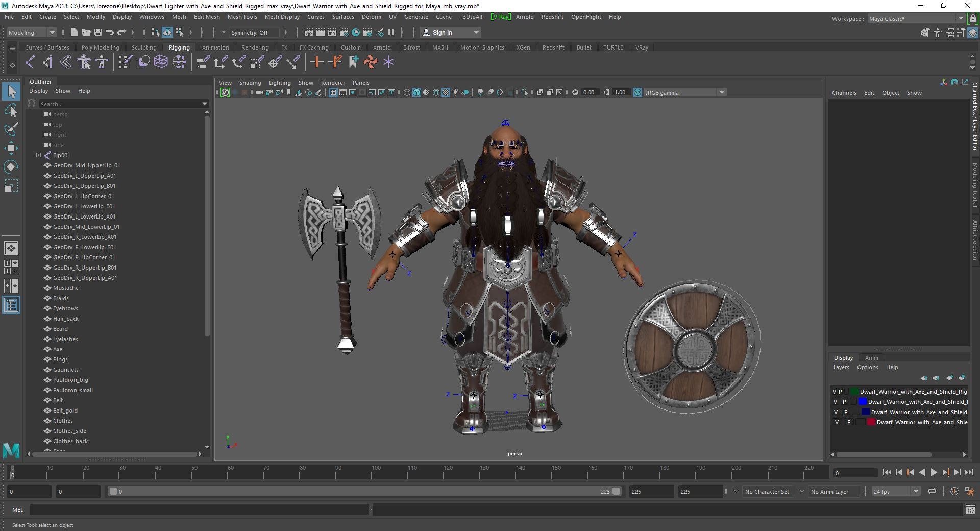Expand the Bip001 node in Outliner

(x=38, y=155)
